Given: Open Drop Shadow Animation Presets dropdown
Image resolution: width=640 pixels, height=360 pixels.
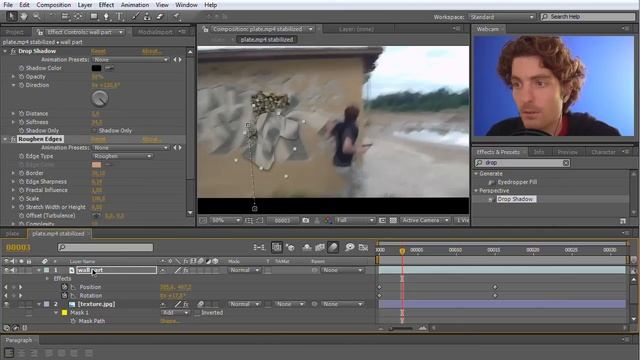Looking at the screenshot, I should coord(130,60).
